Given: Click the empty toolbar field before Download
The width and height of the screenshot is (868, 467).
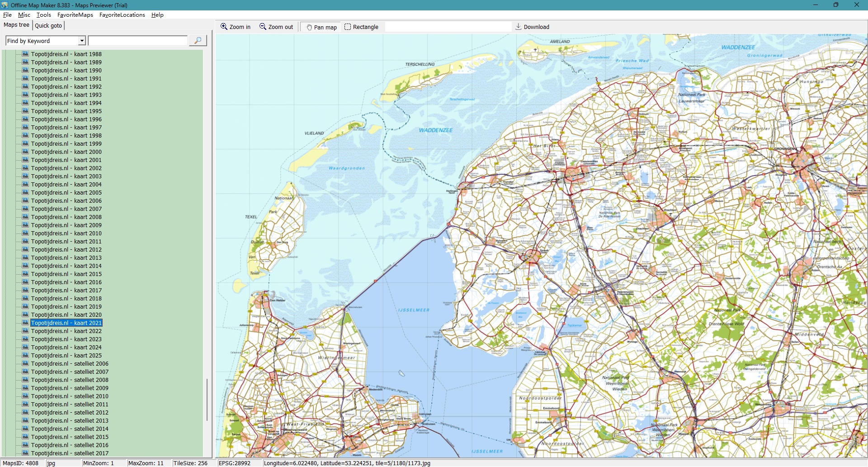Looking at the screenshot, I should point(448,27).
